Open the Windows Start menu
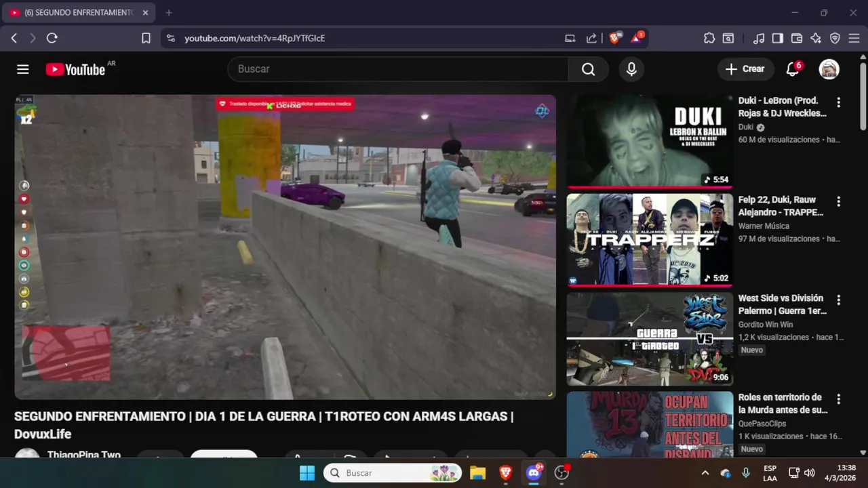 [x=307, y=472]
